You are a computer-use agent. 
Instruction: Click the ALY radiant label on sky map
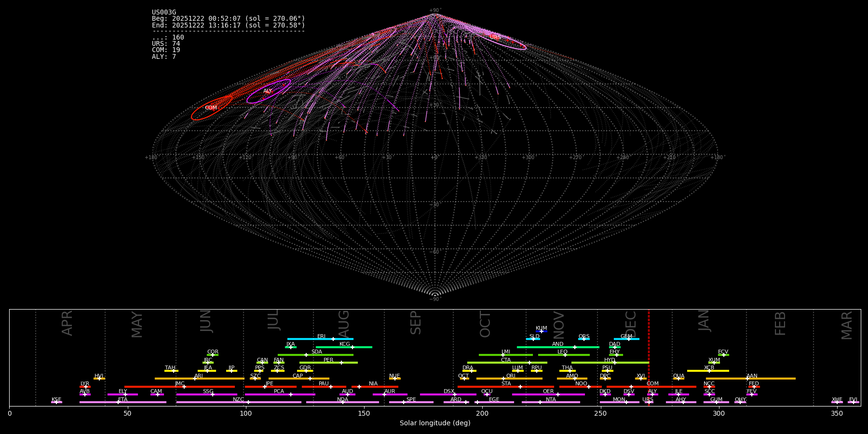coord(268,91)
